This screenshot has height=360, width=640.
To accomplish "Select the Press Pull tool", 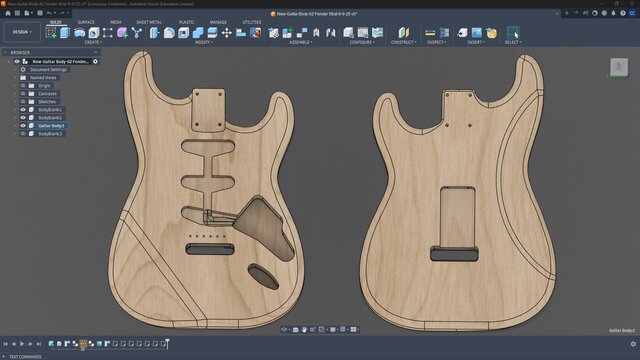I will pos(154,33).
